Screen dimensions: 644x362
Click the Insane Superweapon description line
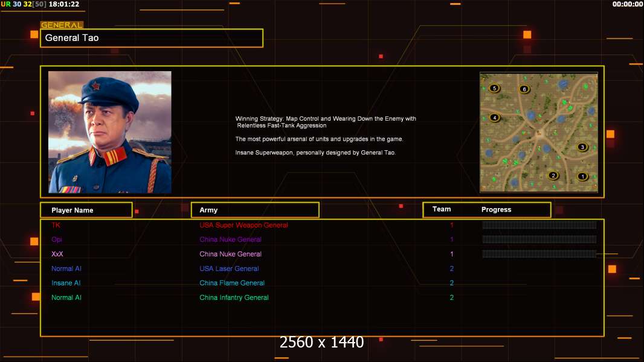(315, 153)
